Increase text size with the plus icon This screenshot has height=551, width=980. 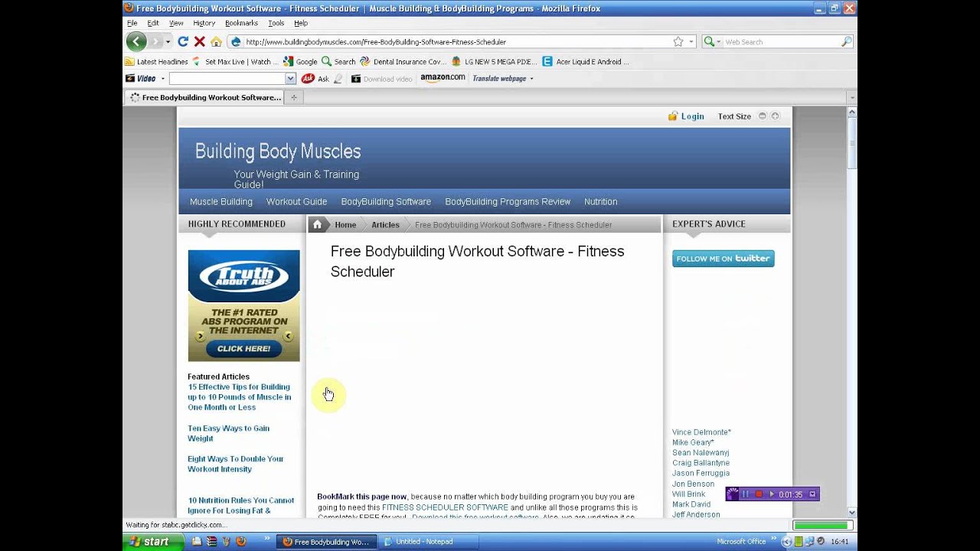[x=775, y=116]
